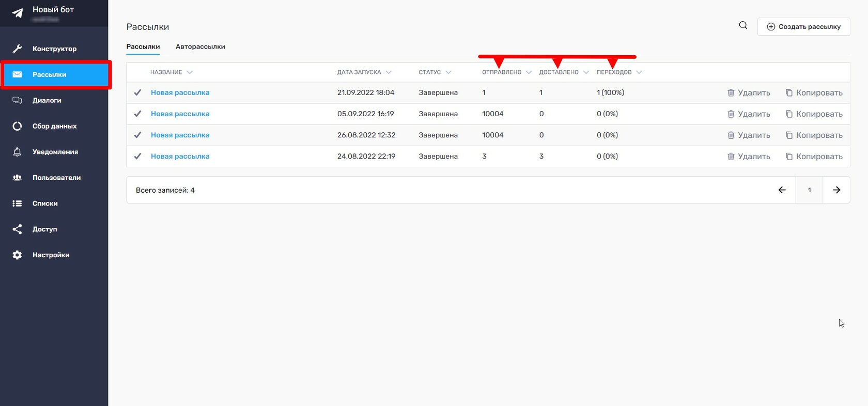Go to previous page arrow
868x406 pixels.
[782, 190]
